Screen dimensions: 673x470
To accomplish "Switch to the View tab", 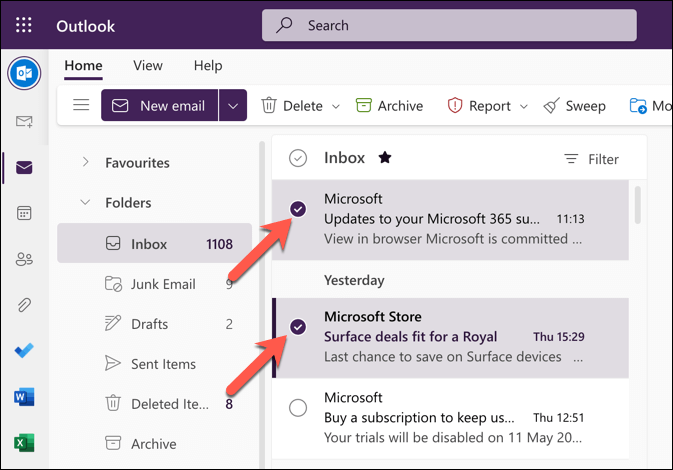I will pos(148,65).
